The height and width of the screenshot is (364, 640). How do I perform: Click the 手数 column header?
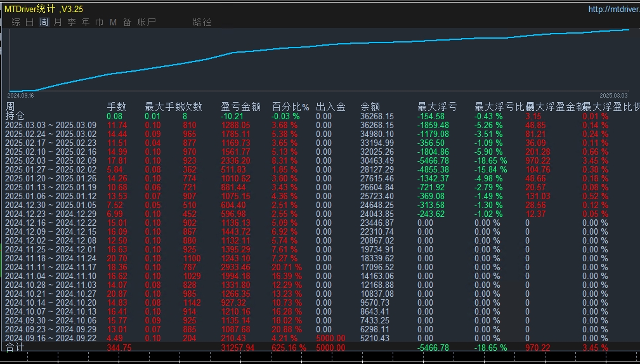(117, 107)
